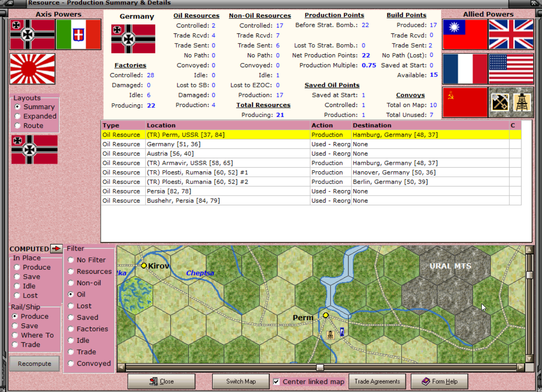Click the Destination column header

pos(430,125)
